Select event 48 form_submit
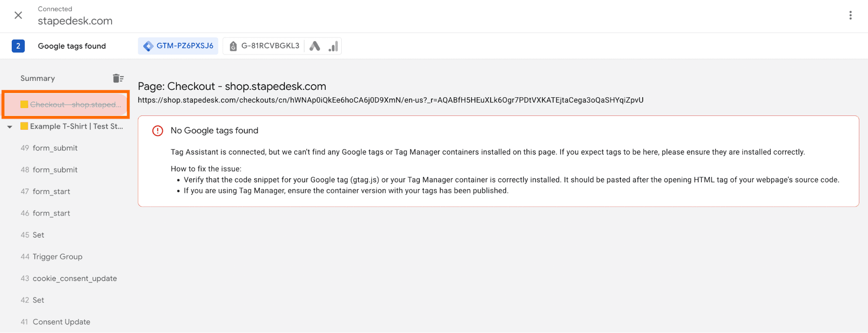Viewport: 868px width, 333px height. (x=49, y=170)
